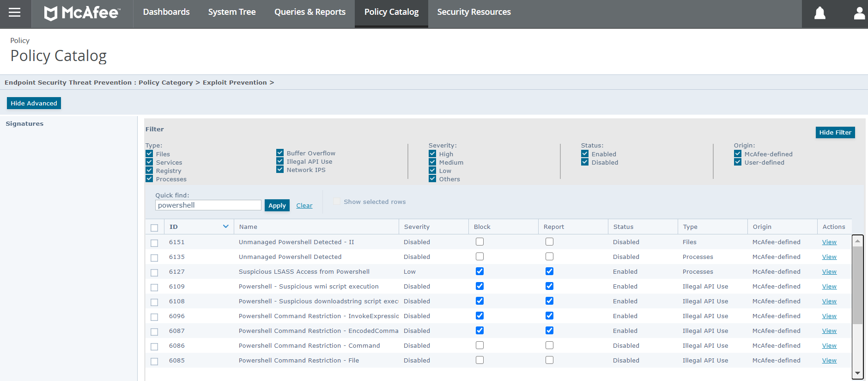
Task: Click the signature list scrollbar thumb
Action: [857, 285]
